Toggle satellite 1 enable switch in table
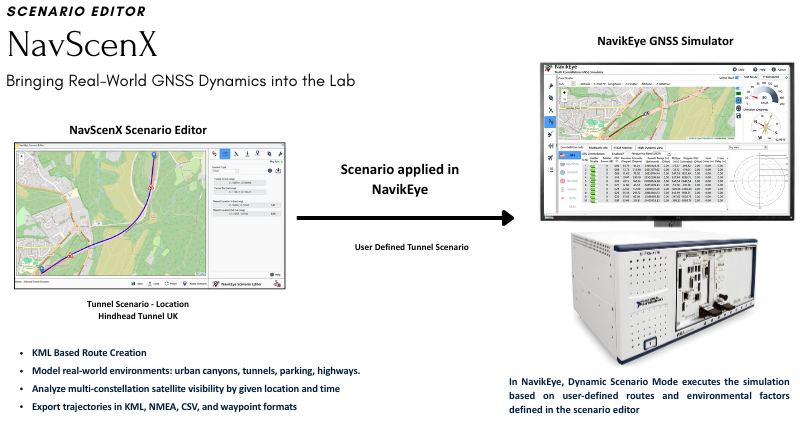Viewport: 800px width, 434px height. 593,166
